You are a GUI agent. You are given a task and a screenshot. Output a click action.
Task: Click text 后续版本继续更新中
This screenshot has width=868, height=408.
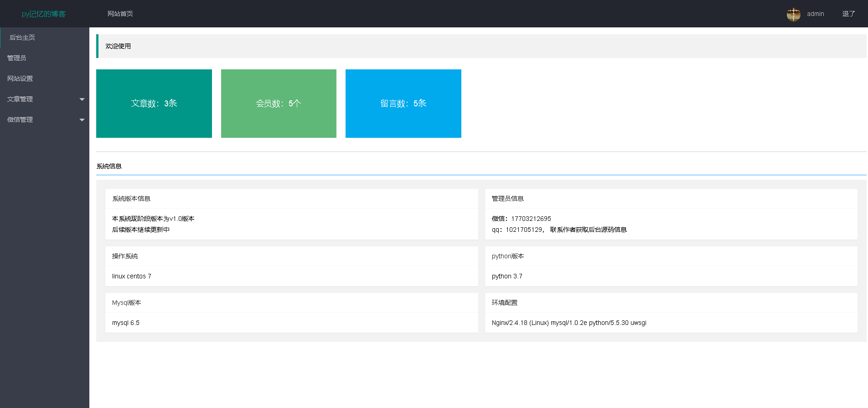point(141,230)
